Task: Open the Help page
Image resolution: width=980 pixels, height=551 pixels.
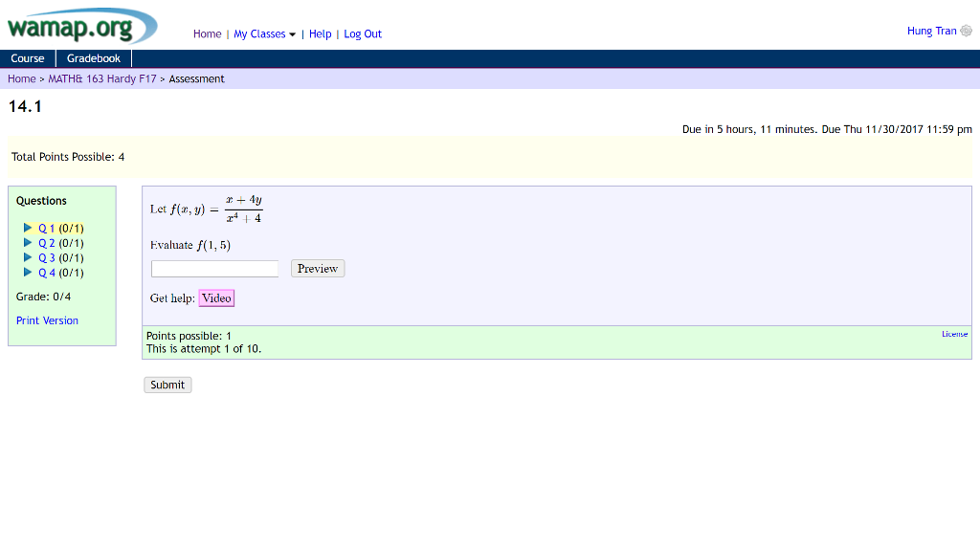Action: pyautogui.click(x=320, y=33)
